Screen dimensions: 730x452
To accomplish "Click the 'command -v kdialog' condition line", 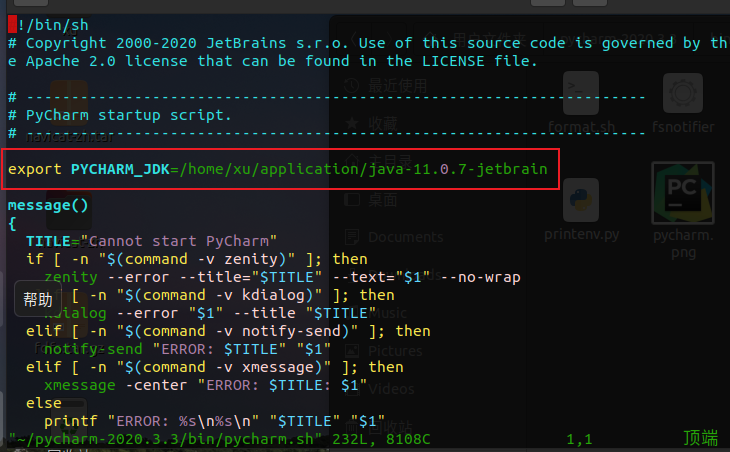I will (x=210, y=295).
